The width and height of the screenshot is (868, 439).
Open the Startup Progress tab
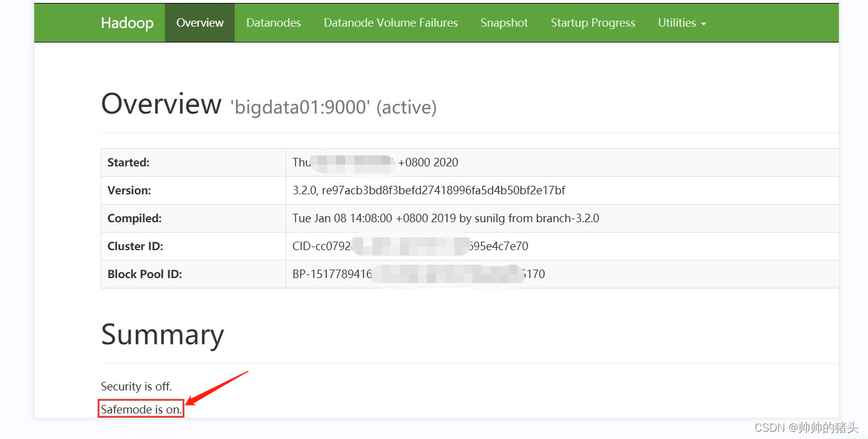pyautogui.click(x=593, y=22)
